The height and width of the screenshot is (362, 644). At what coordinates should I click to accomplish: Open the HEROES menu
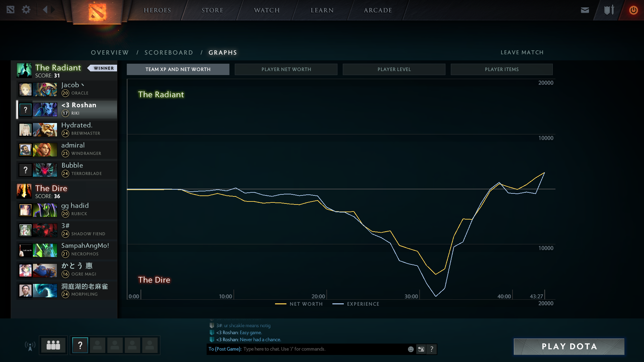point(157,10)
